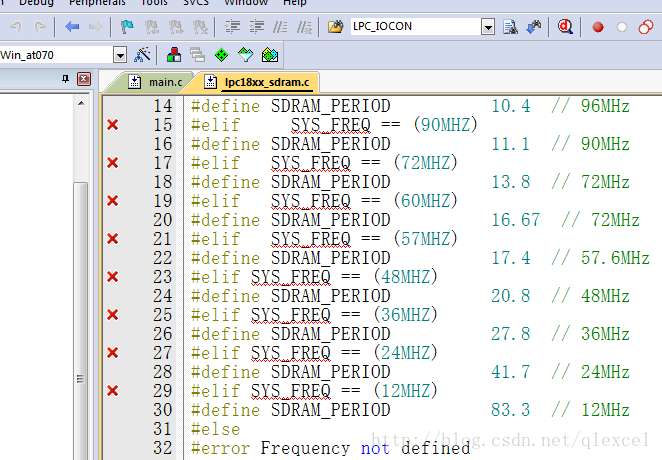
Task: Close the project side panel
Action: point(83,79)
